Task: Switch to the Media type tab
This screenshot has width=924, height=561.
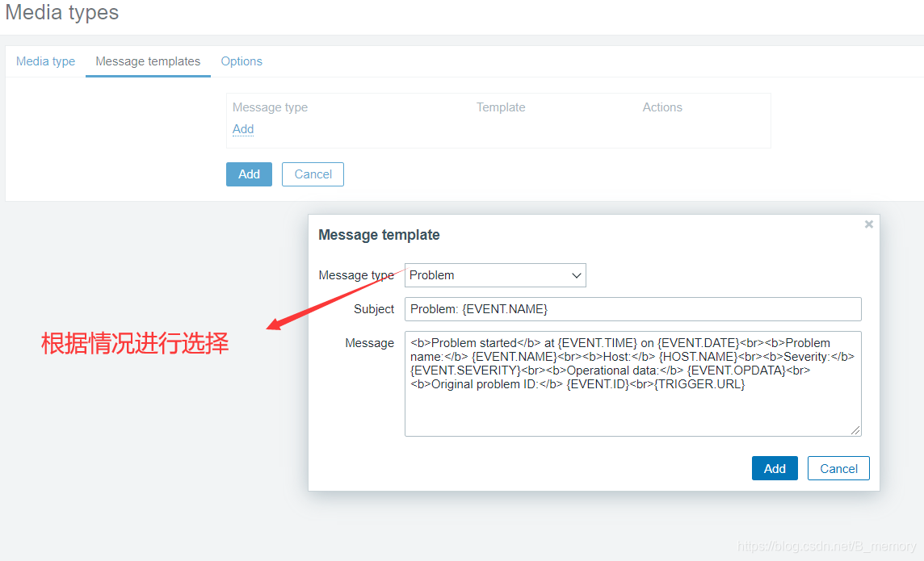Action: pos(45,61)
